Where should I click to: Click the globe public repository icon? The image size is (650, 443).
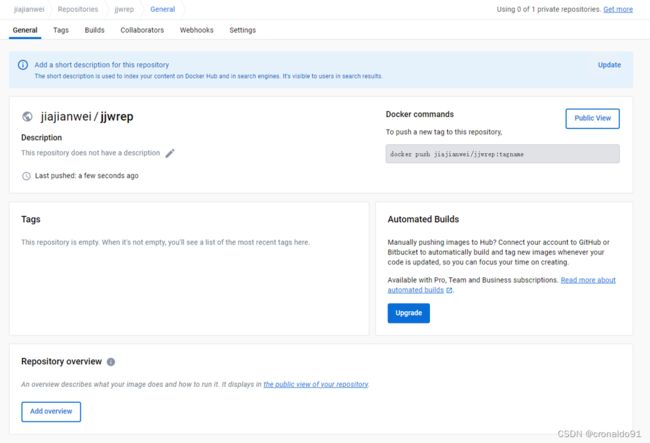coord(27,117)
